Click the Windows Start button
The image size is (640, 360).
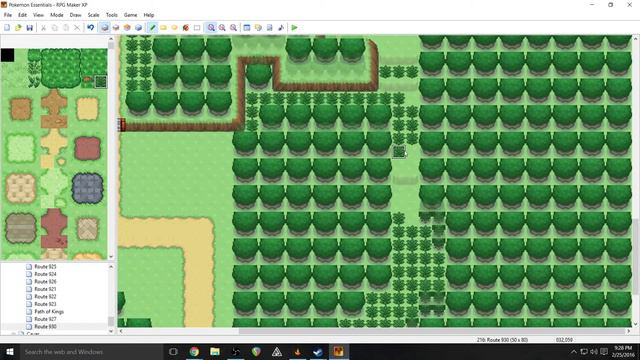(9, 352)
